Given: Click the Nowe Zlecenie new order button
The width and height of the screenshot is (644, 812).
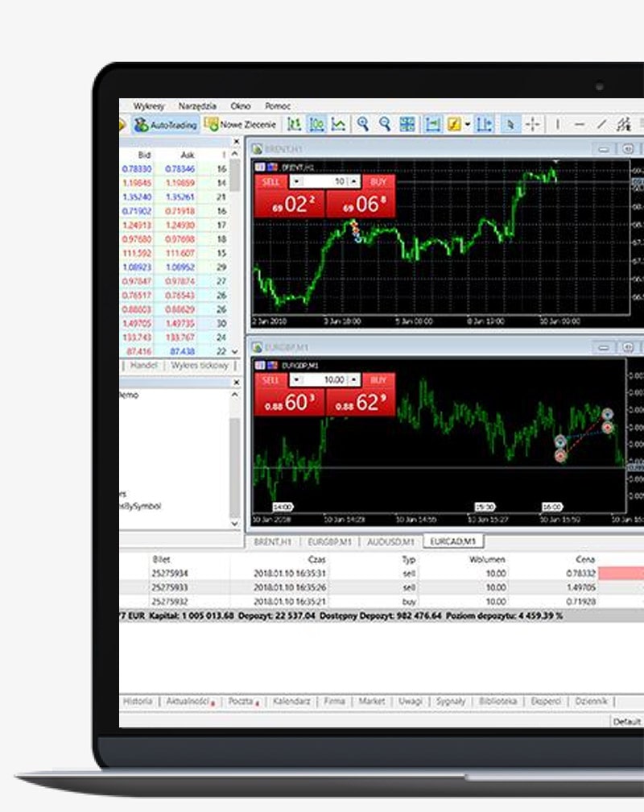Looking at the screenshot, I should coord(240,125).
